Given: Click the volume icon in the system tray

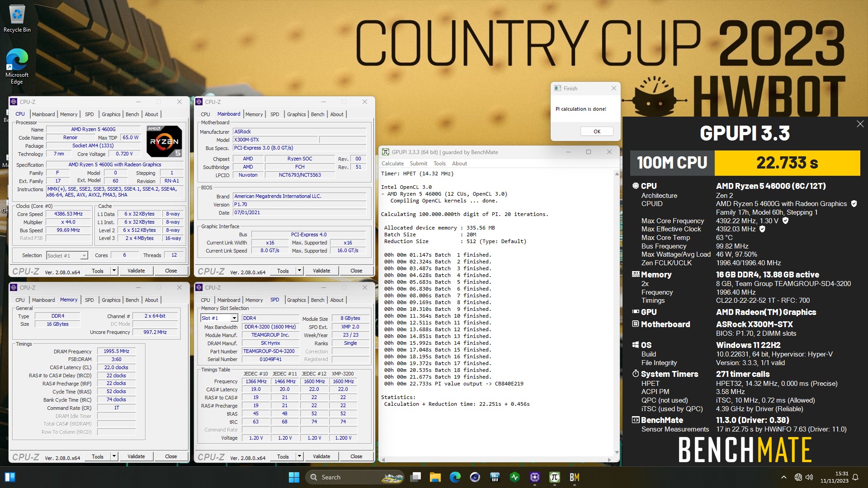Looking at the screenshot, I should (x=809, y=477).
